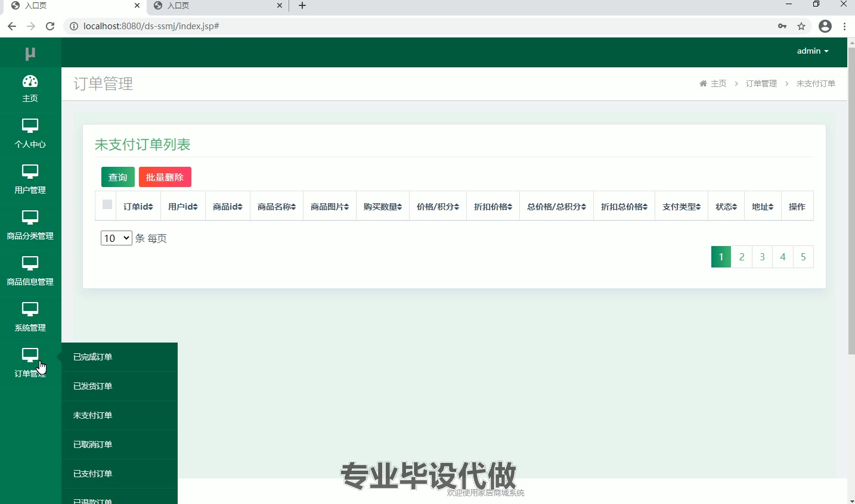The image size is (855, 504).
Task: Click the sidebar logo icon
Action: point(30,54)
